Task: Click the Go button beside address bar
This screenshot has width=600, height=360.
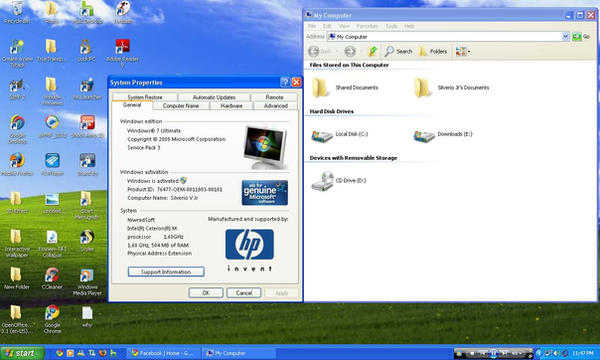Action: [x=581, y=36]
